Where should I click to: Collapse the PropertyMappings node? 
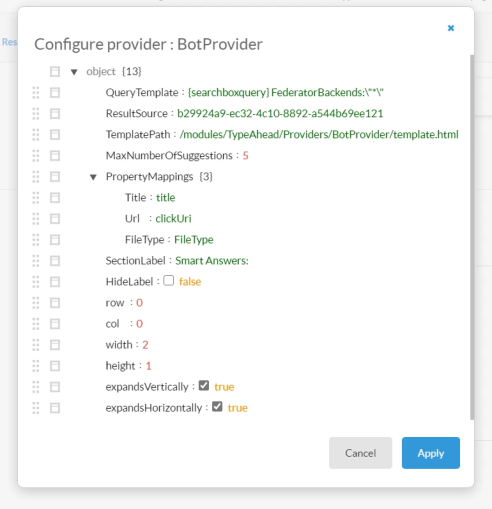(x=93, y=177)
